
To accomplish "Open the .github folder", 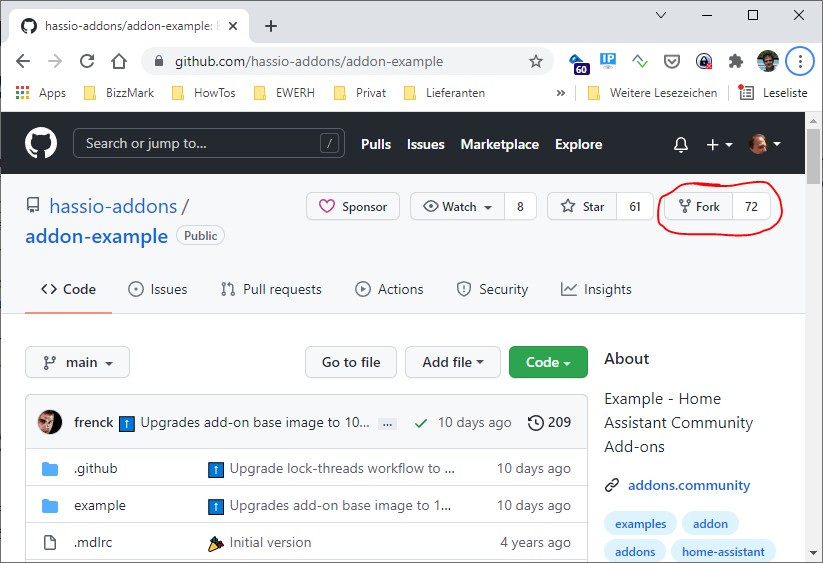I will 96,468.
